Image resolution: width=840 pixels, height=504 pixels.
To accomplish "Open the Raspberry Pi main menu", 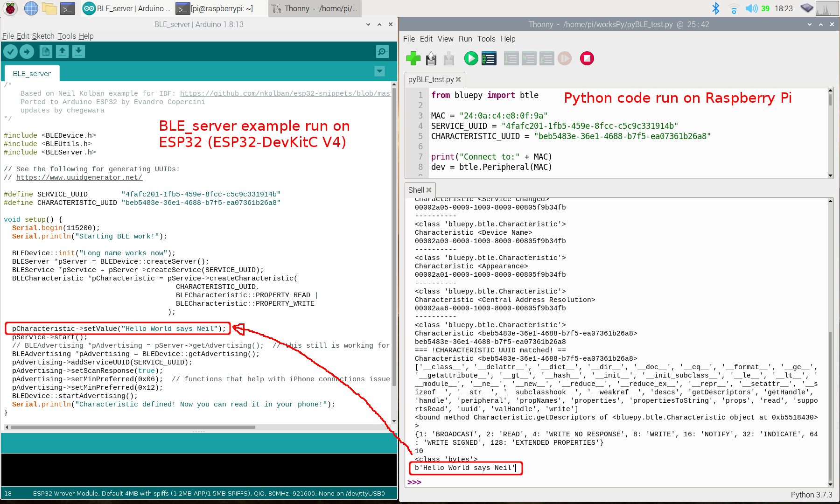I will click(10, 8).
